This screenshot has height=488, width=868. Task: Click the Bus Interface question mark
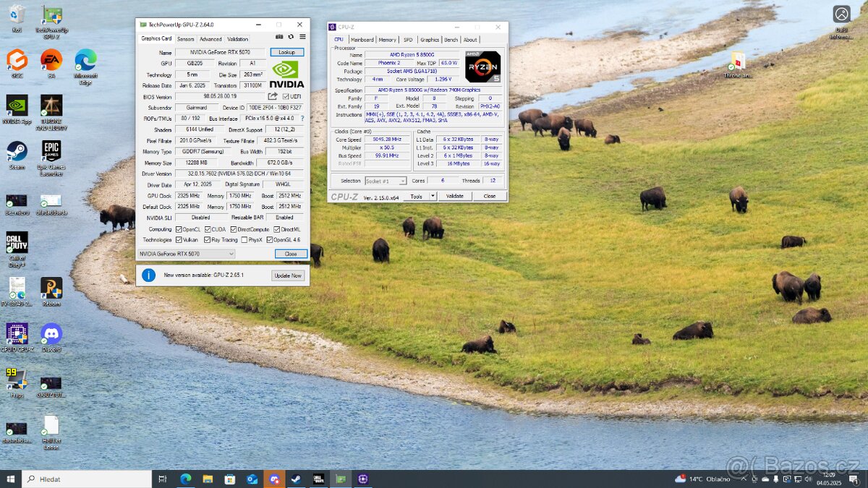pos(302,119)
